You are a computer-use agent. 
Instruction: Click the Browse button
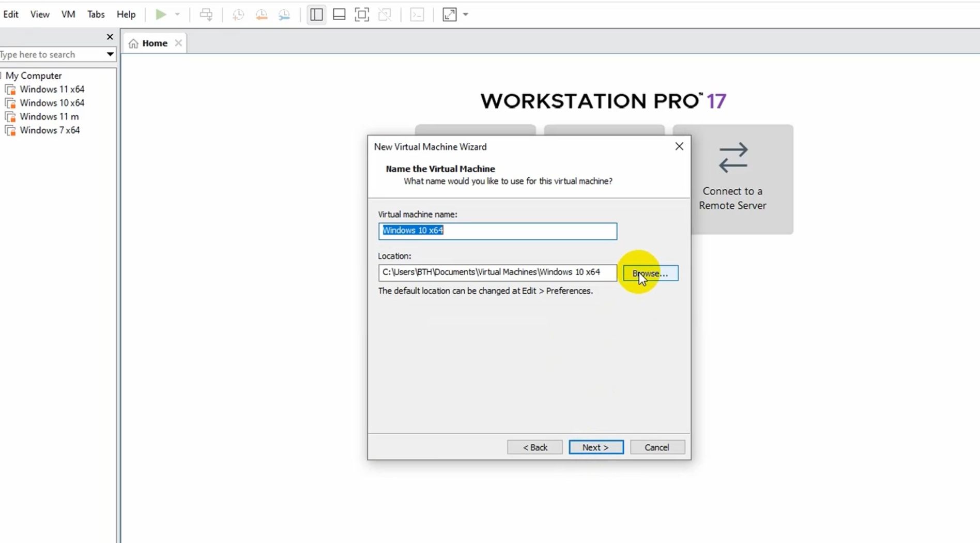(x=651, y=273)
